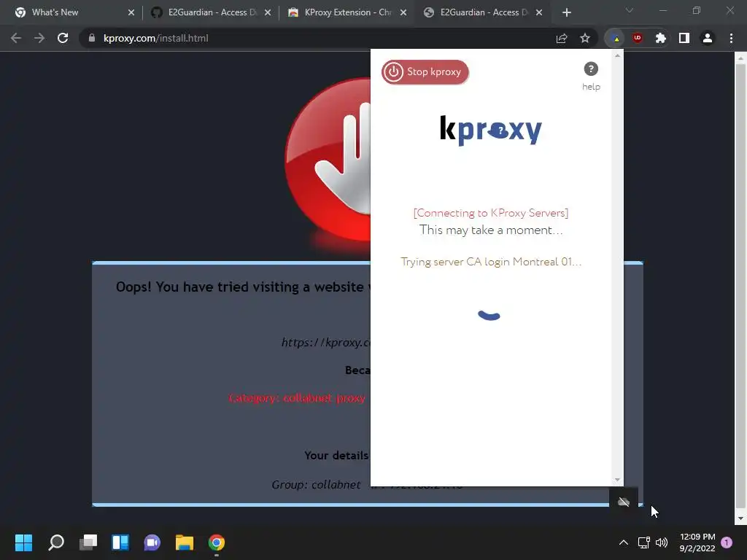Click the page scrollbar thumb

740,286
